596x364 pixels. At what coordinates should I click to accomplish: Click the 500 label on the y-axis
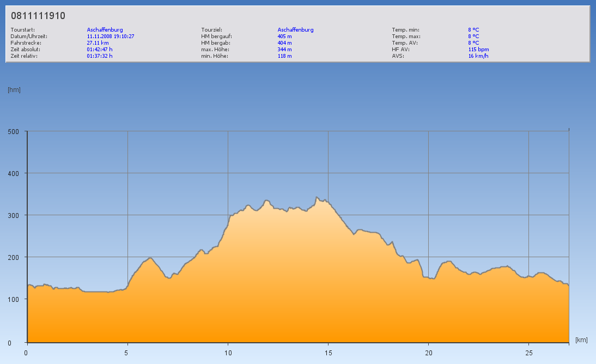pyautogui.click(x=13, y=131)
